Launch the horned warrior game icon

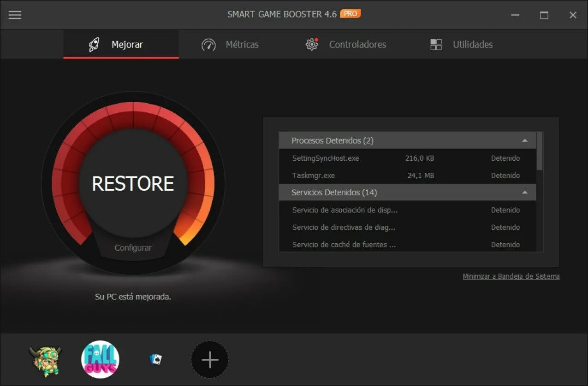(45, 361)
